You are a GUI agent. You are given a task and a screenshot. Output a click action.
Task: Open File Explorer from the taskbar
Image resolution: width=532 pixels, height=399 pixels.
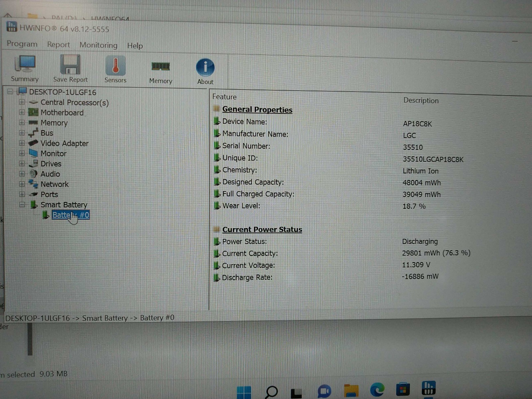point(351,390)
